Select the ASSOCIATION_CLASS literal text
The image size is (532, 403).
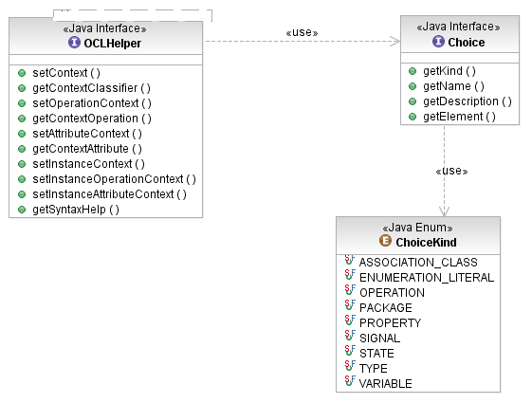(418, 263)
